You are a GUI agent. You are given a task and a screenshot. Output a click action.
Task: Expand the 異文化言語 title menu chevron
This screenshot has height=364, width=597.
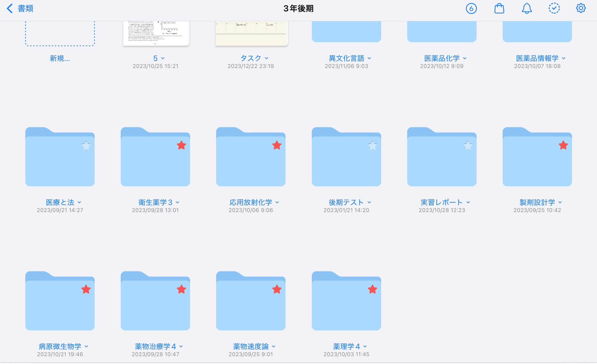(x=369, y=58)
